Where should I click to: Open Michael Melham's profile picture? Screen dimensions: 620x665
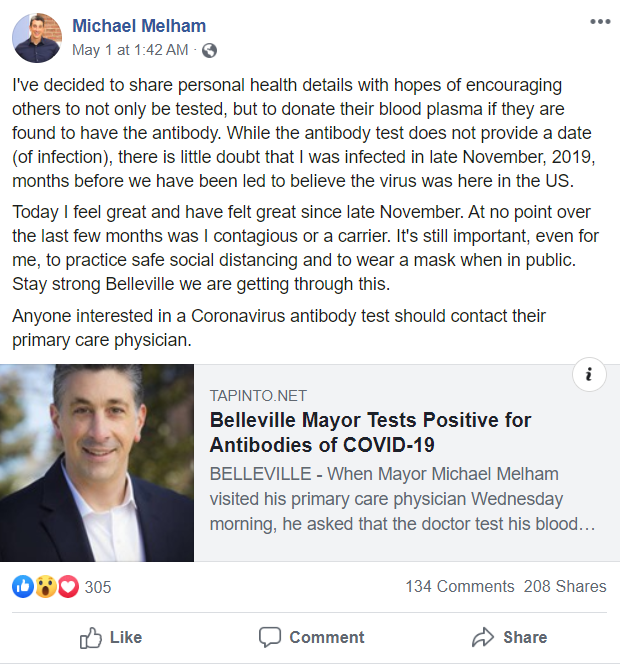(x=37, y=38)
